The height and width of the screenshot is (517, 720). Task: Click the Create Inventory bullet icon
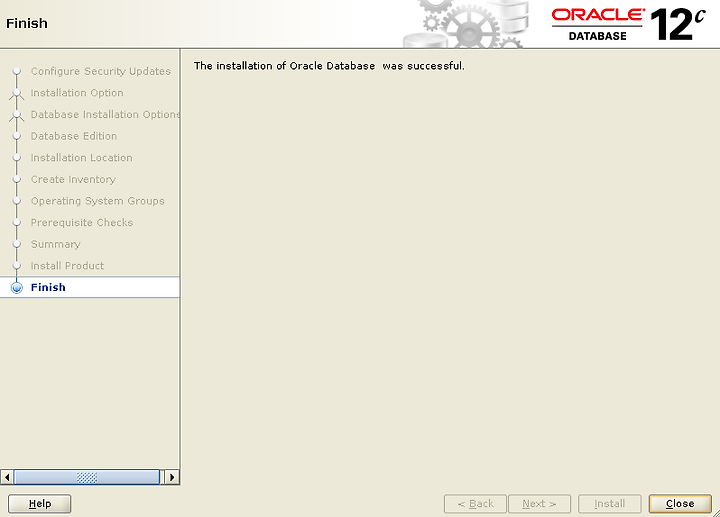pyautogui.click(x=17, y=179)
